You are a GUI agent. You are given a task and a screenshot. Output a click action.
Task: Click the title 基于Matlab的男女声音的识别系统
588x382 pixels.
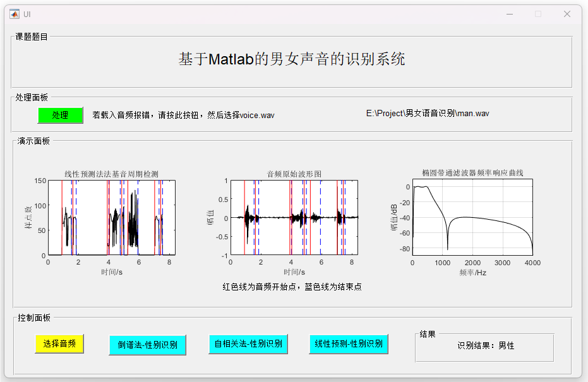292,59
